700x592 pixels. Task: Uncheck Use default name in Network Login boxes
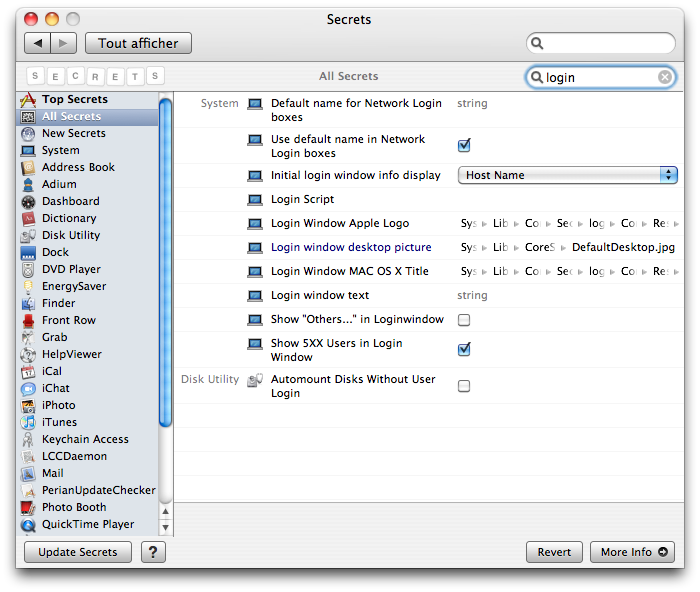tap(464, 146)
